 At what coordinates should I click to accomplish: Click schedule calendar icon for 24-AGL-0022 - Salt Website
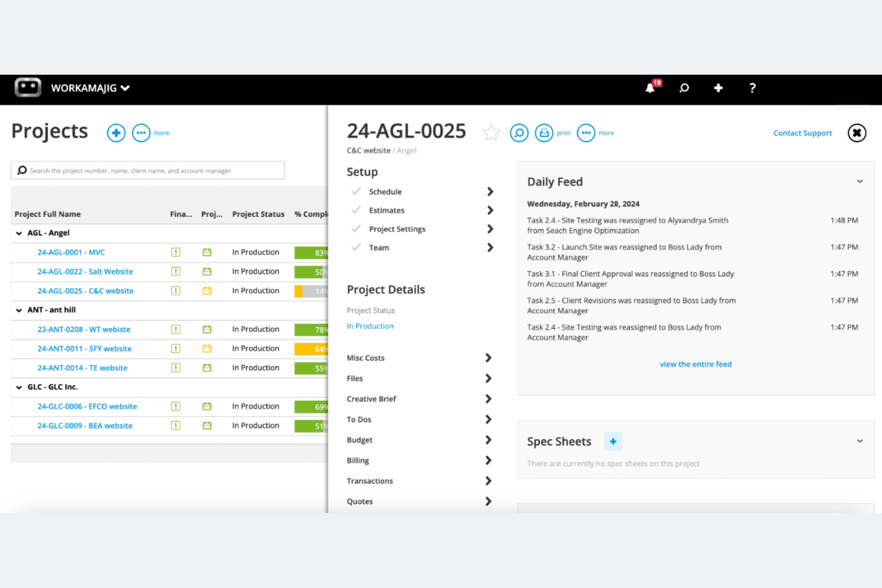pyautogui.click(x=207, y=272)
